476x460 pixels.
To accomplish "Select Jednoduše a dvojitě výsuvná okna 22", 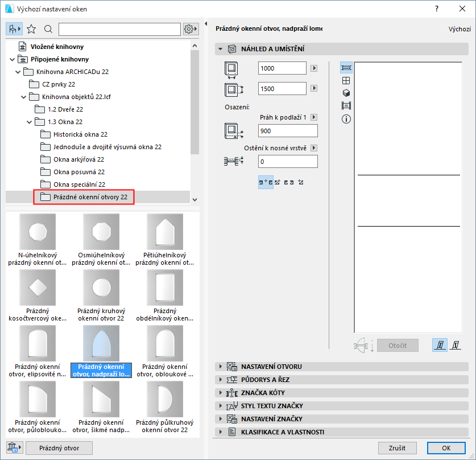I will (x=107, y=147).
